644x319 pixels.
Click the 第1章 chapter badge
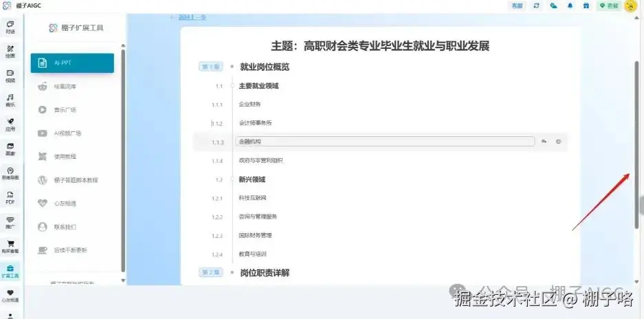pos(211,67)
